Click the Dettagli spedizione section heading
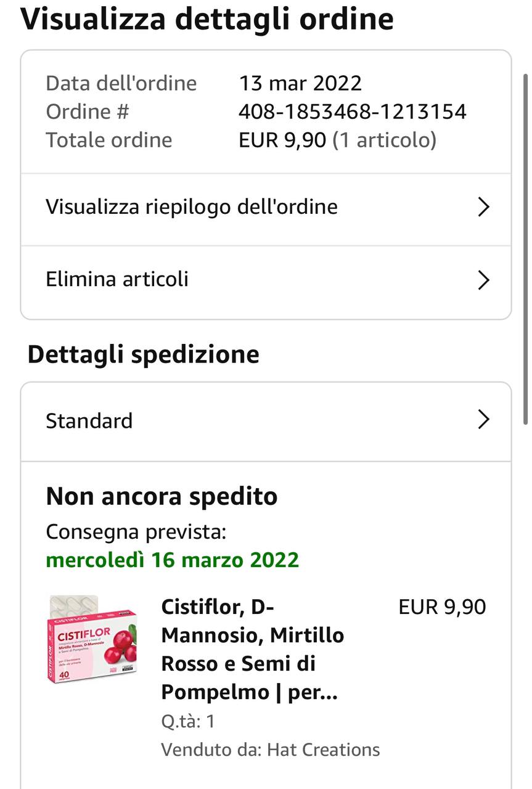Image resolution: width=532 pixels, height=789 pixels. tap(144, 354)
